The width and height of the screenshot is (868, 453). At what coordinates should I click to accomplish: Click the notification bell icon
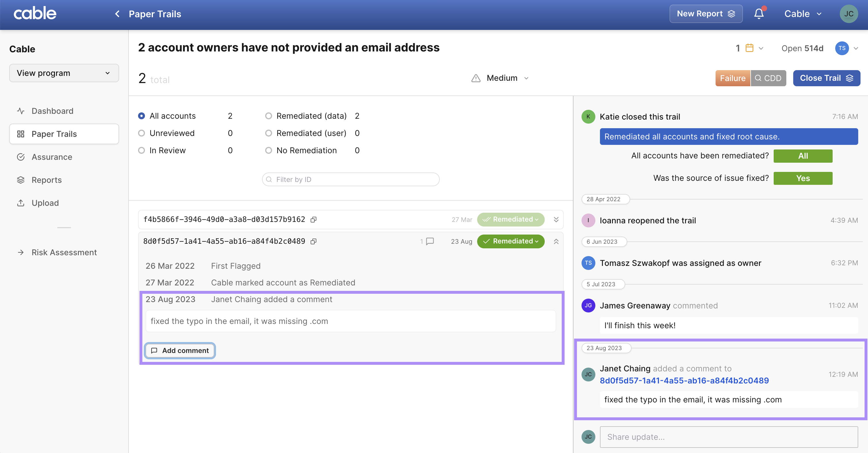point(758,14)
